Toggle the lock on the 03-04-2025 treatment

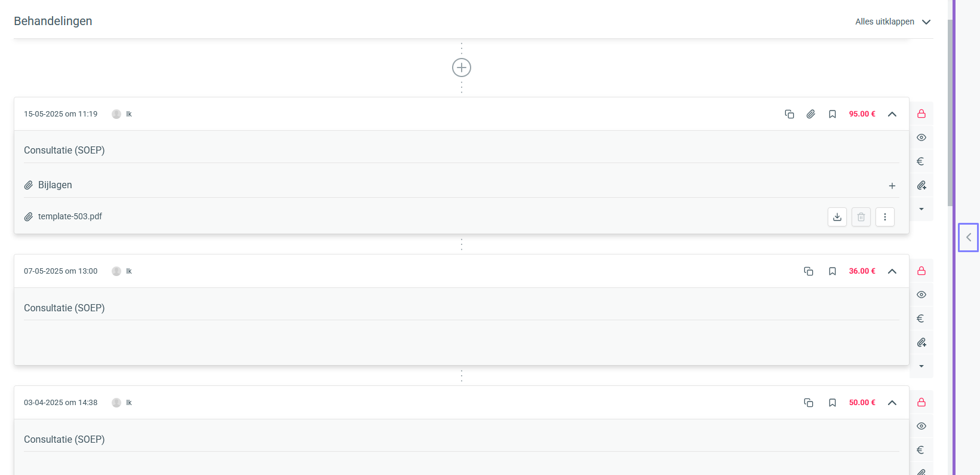click(x=921, y=402)
